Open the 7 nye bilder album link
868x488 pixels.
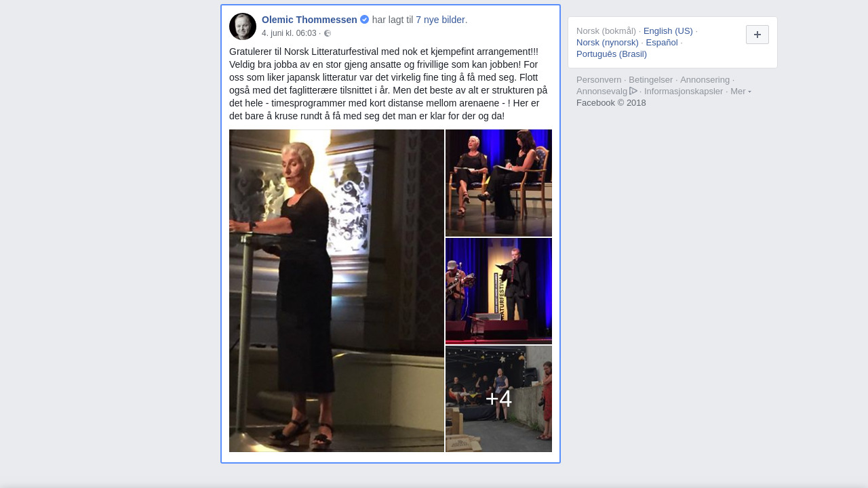[x=441, y=20]
